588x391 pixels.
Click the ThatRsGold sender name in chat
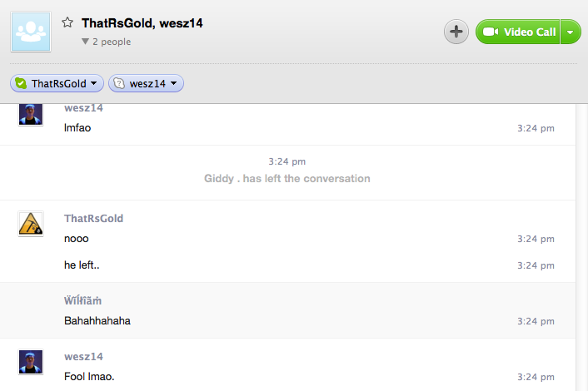coord(94,218)
